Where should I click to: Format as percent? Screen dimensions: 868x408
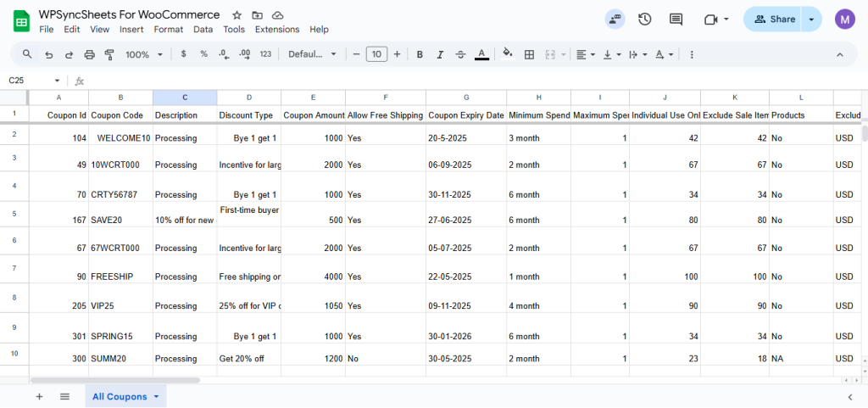pyautogui.click(x=203, y=54)
